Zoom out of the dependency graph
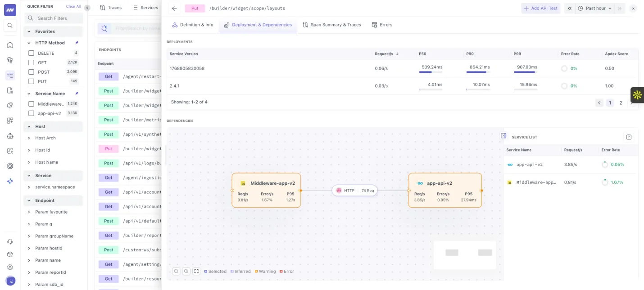Image resolution: width=644 pixels, height=290 pixels. coord(176,271)
